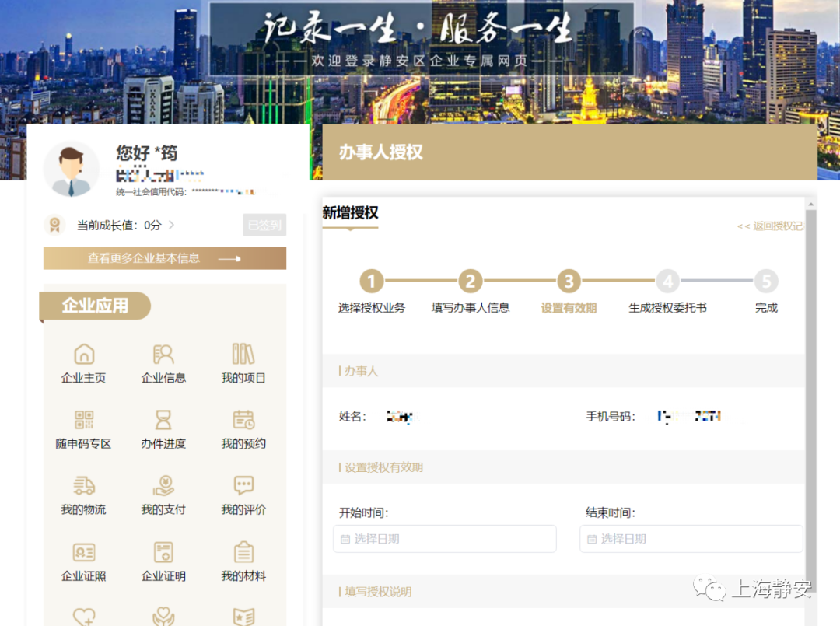Screen dimensions: 840x626
Task: Open the 企业证照 ID card icon
Action: (84, 552)
